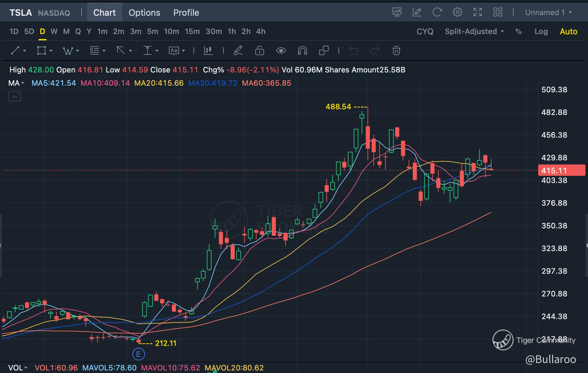This screenshot has width=588, height=373.
Task: Toggle percent axis mode
Action: tap(518, 32)
